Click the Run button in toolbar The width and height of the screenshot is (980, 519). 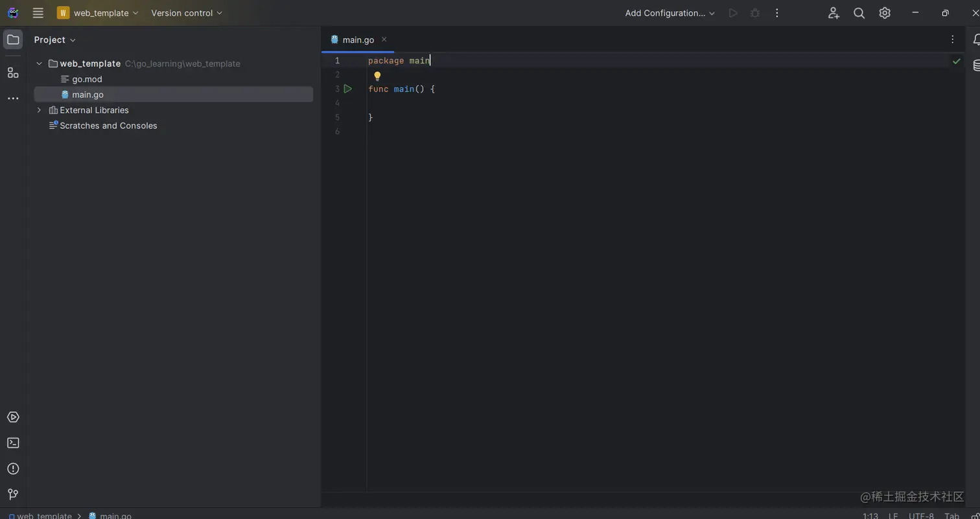click(733, 13)
